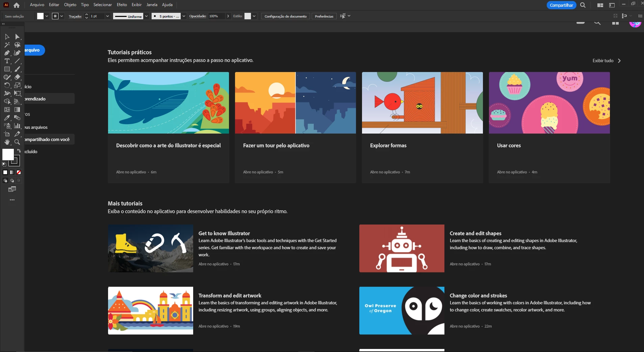Open Configuração de documento

click(285, 16)
